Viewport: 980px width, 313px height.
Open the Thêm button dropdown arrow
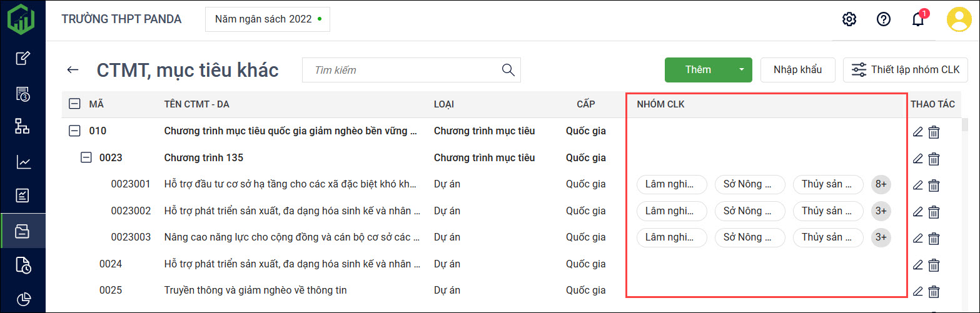(742, 70)
